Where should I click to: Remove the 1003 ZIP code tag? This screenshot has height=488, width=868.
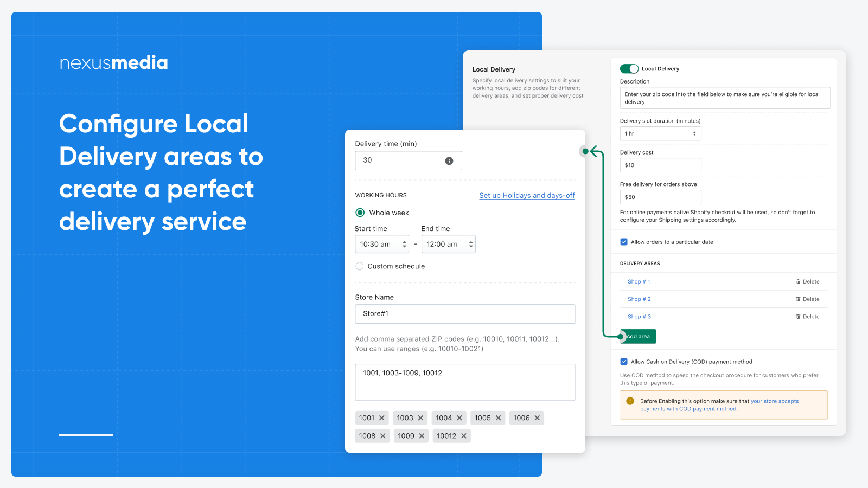click(420, 418)
